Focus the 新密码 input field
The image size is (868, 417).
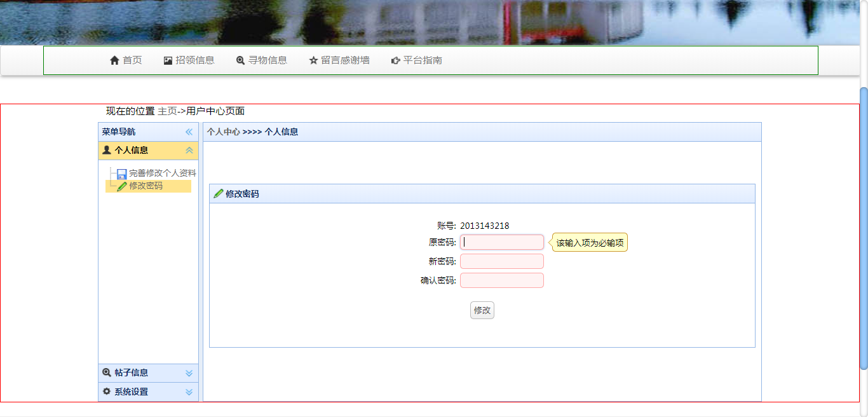coord(502,261)
